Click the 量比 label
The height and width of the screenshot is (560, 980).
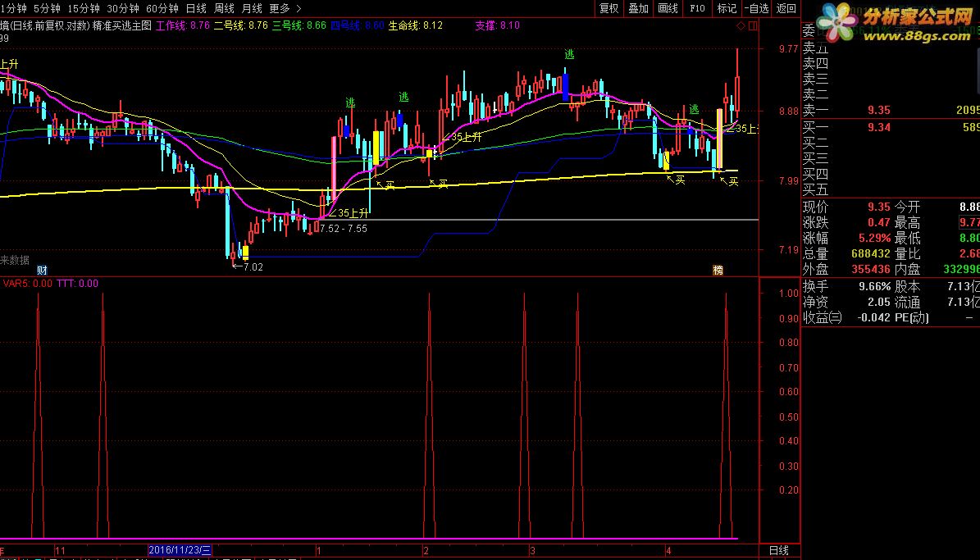[908, 253]
